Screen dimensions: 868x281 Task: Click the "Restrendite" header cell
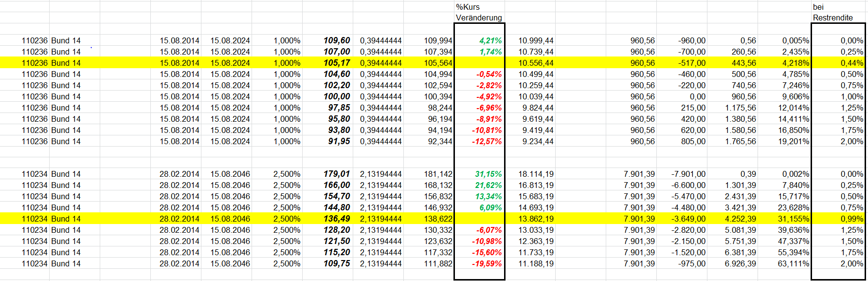pyautogui.click(x=838, y=18)
